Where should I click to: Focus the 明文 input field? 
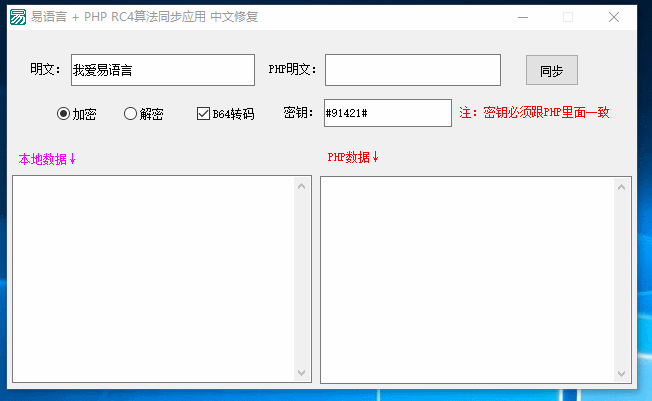point(163,70)
